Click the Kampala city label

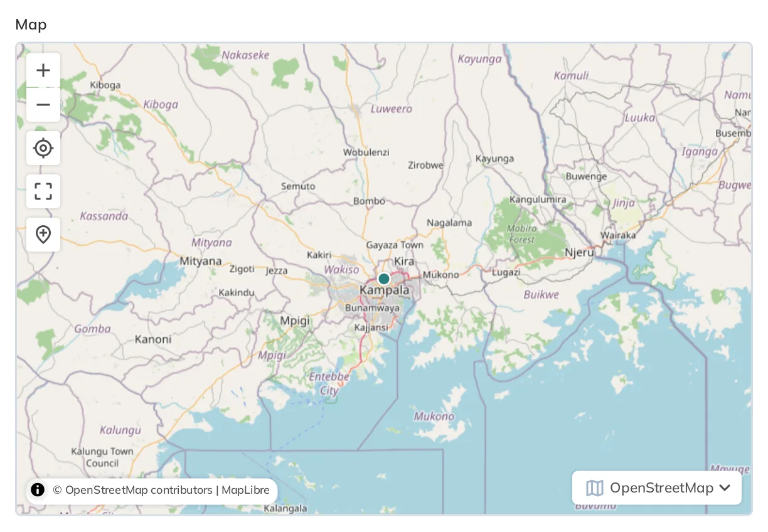(x=385, y=290)
